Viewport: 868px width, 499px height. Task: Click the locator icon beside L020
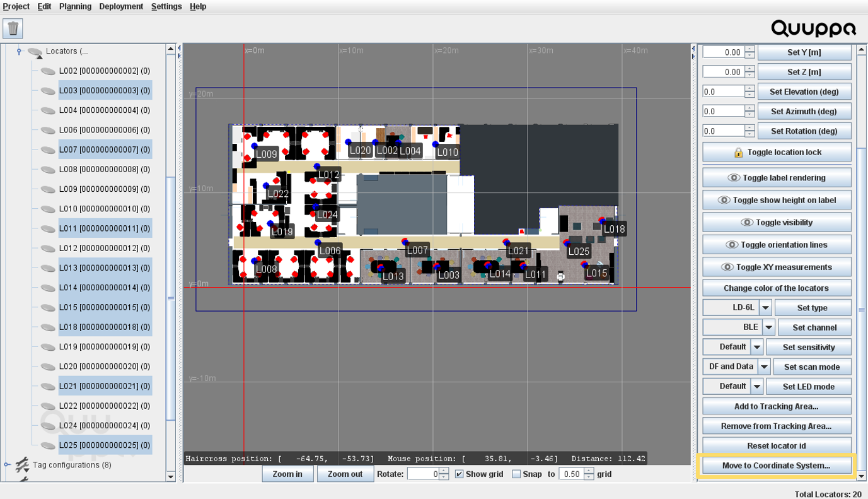pyautogui.click(x=48, y=367)
